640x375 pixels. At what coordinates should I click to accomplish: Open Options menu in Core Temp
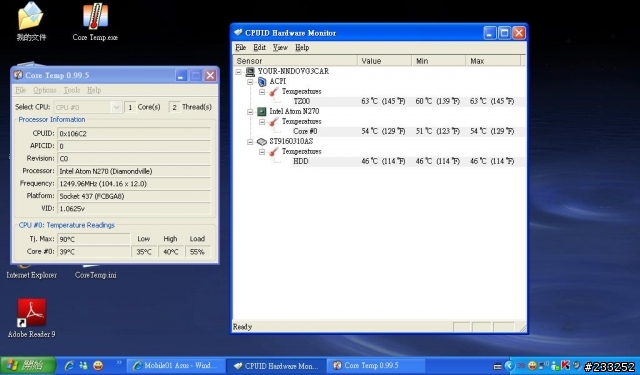pyautogui.click(x=45, y=90)
